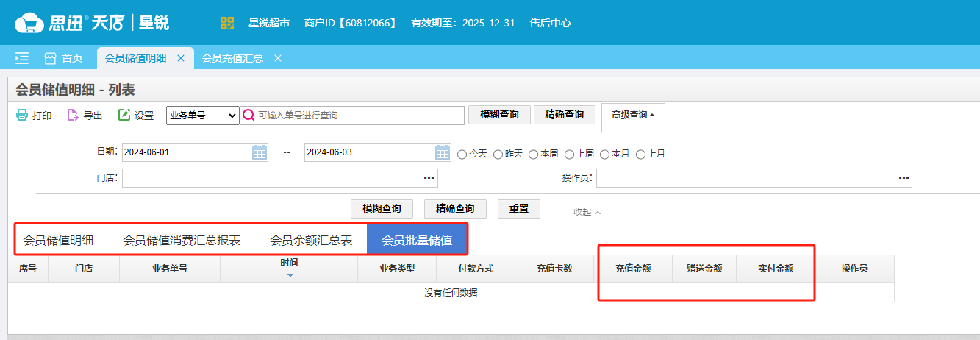Click the top toolbar 精确查询 button

pos(564,114)
